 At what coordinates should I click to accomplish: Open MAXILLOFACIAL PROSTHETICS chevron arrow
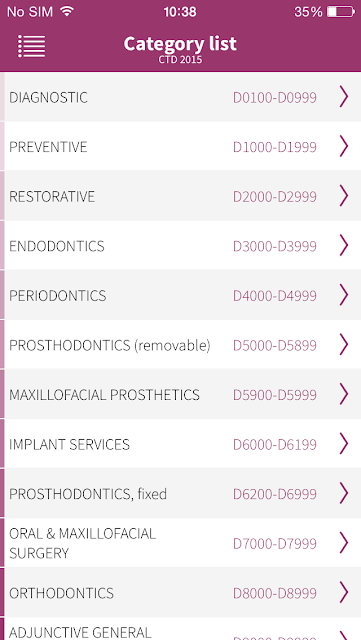pyautogui.click(x=344, y=394)
